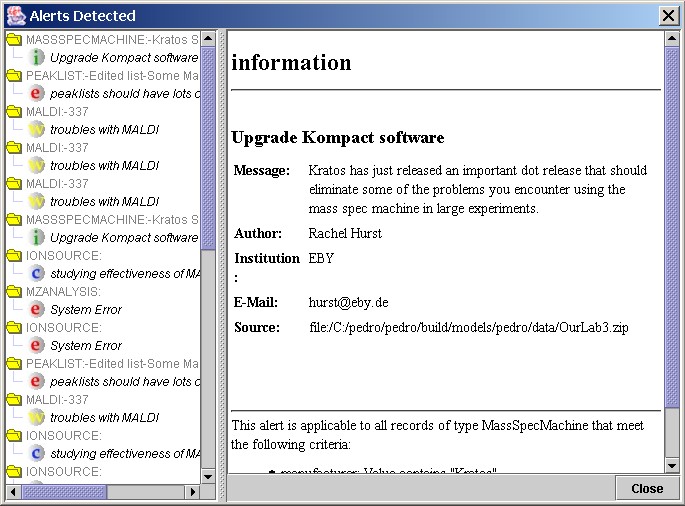Click the author name 'Rachel Hurst'
The image size is (685, 506).
[x=345, y=233]
